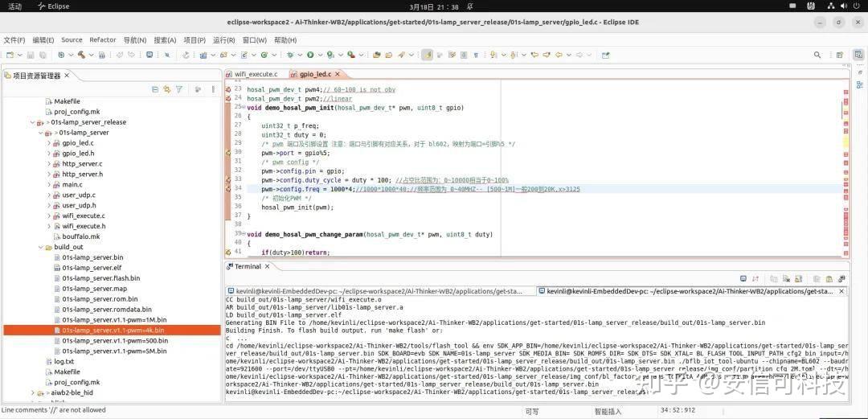Open the Debug dropdown arrow

(300, 55)
